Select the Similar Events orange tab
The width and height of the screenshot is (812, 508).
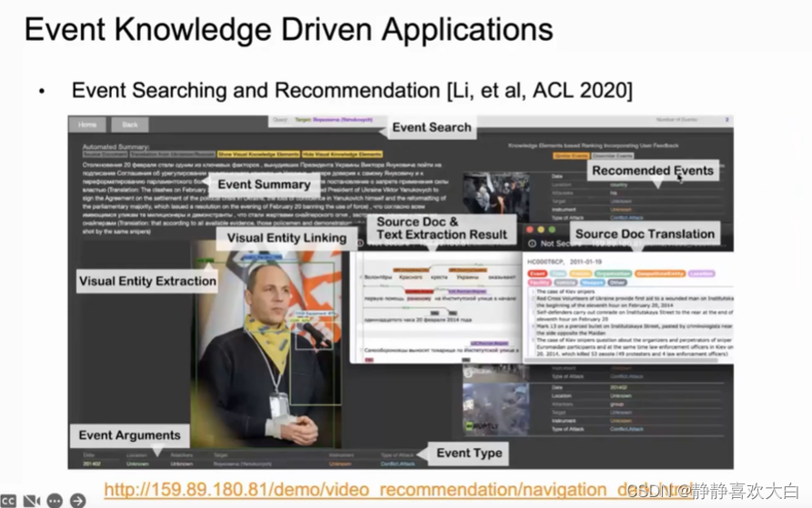pos(571,155)
